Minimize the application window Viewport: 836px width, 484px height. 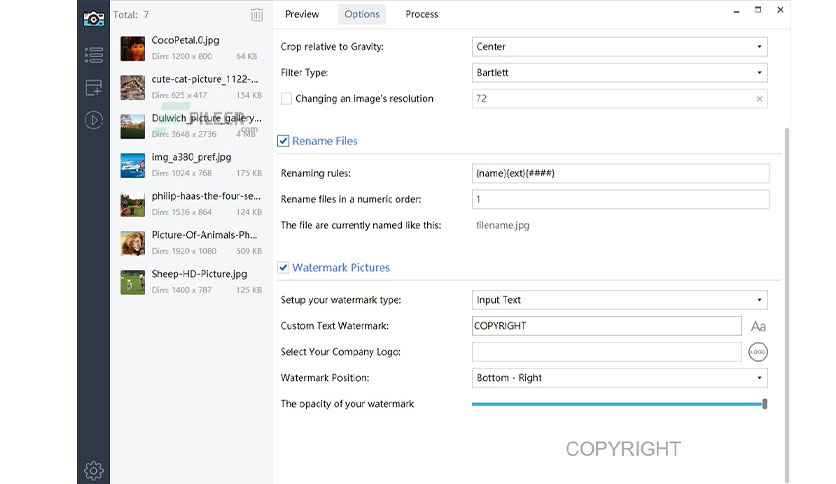coord(736,11)
